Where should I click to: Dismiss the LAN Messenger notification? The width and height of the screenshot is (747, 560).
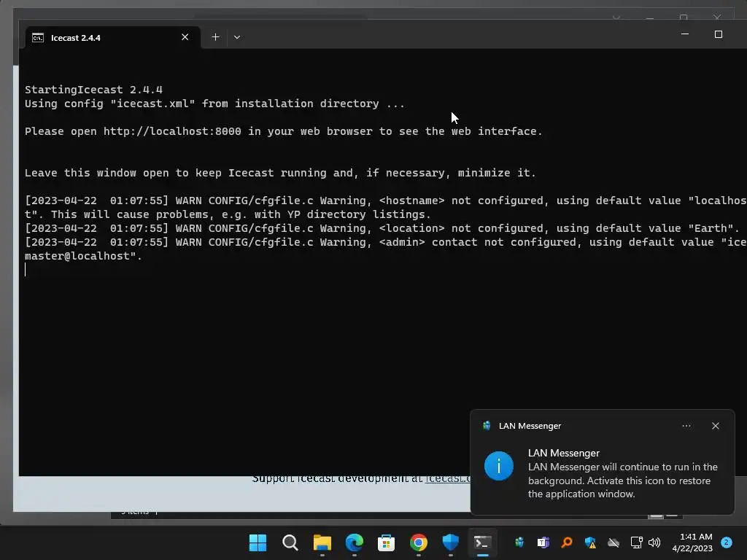(716, 426)
